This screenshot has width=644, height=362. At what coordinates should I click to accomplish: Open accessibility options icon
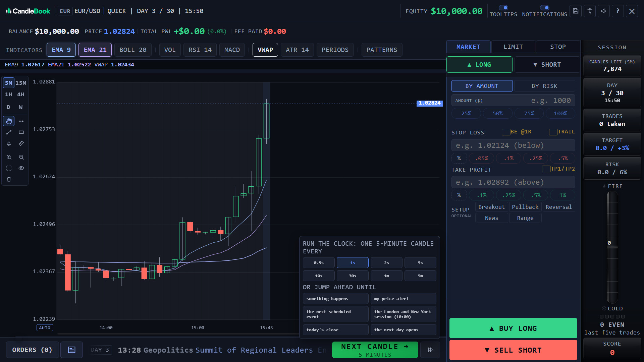[590, 11]
